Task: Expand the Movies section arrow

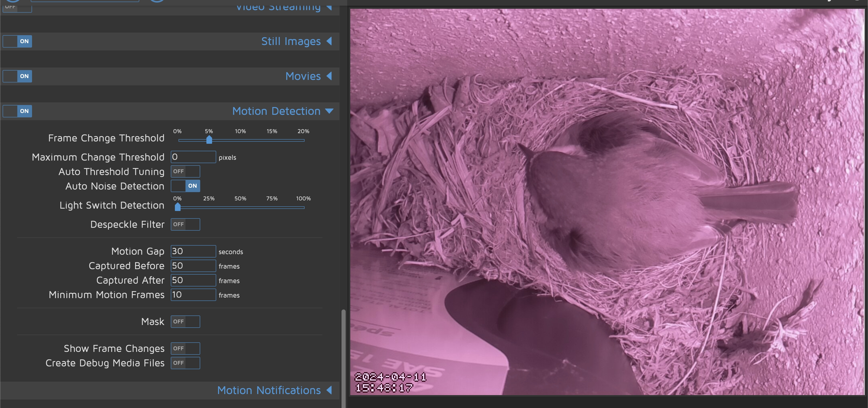Action: pos(329,76)
